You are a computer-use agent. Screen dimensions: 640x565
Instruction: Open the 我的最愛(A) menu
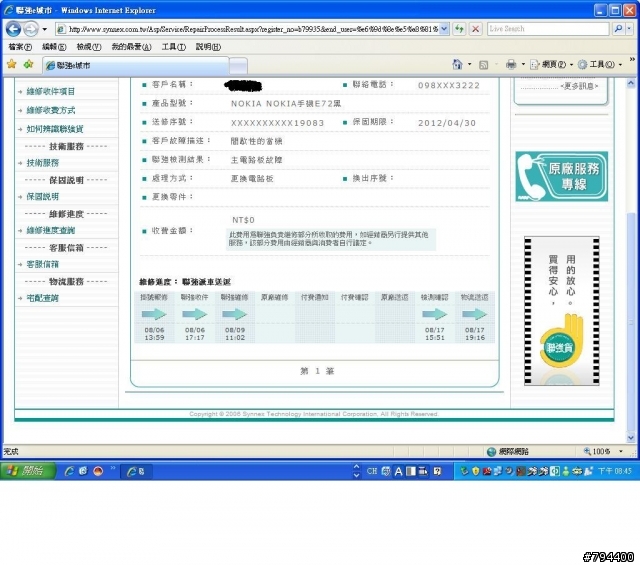(x=131, y=47)
